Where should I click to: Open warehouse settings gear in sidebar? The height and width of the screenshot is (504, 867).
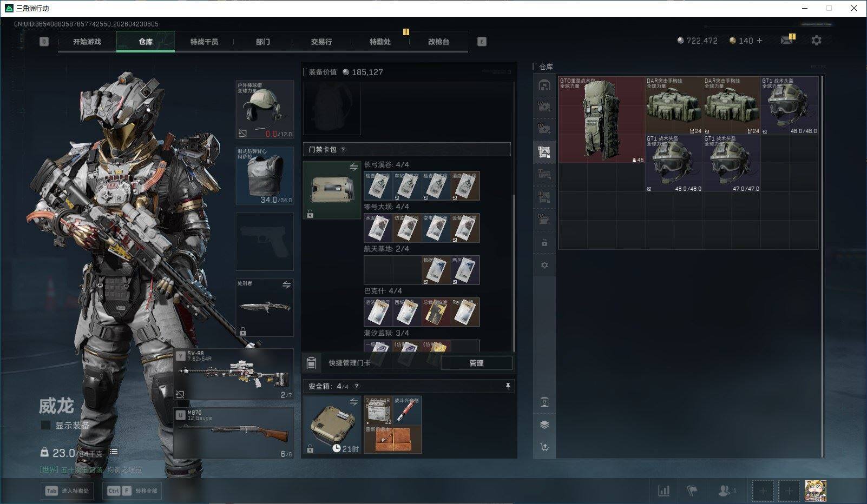544,265
